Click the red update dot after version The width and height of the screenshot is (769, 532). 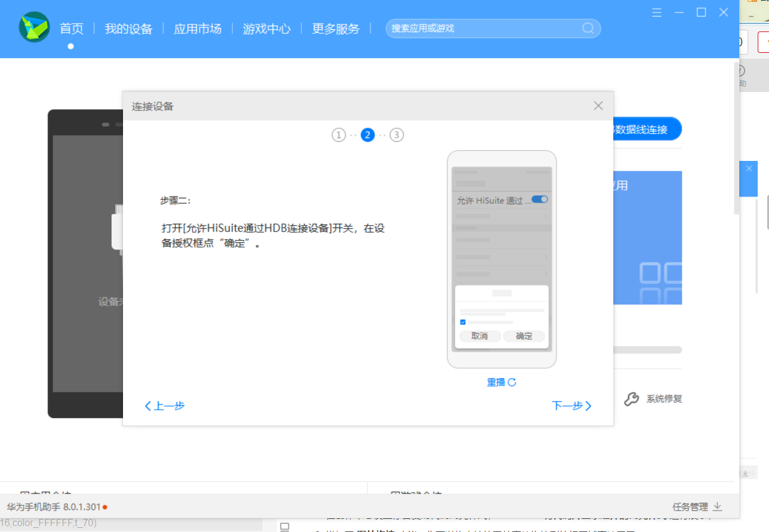(x=105, y=507)
